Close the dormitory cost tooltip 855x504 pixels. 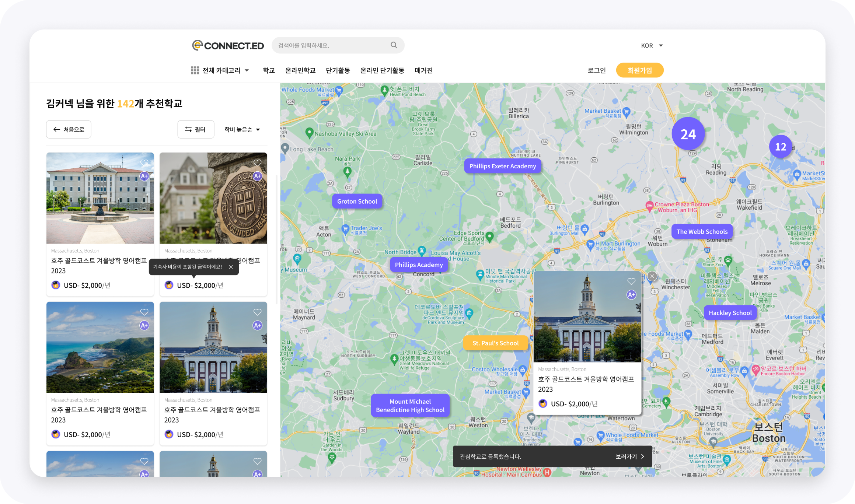(231, 267)
